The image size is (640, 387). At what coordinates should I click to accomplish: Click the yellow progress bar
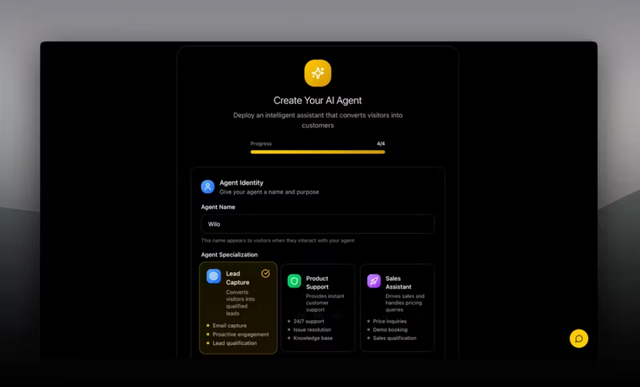(x=318, y=152)
